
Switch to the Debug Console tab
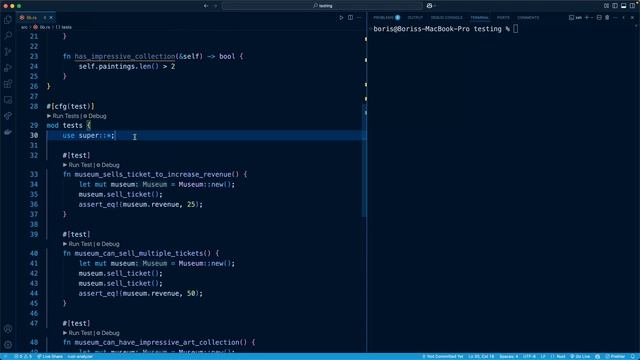(x=447, y=18)
